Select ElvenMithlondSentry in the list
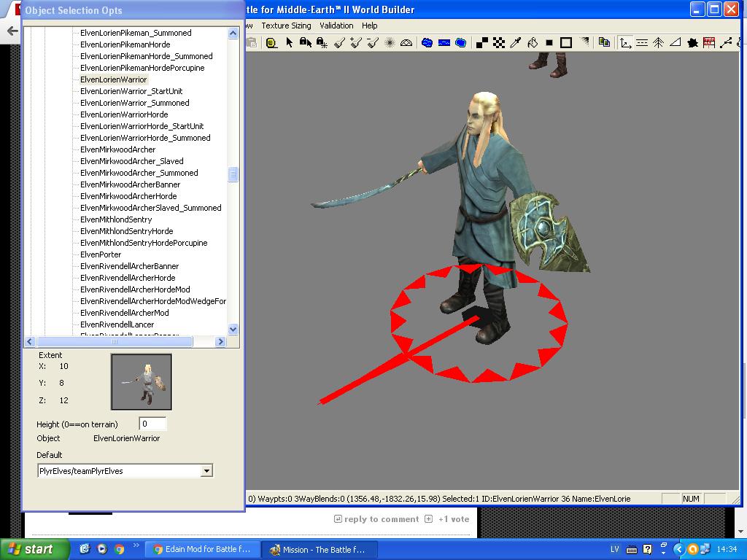Viewport: 747px width, 560px height. point(116,219)
